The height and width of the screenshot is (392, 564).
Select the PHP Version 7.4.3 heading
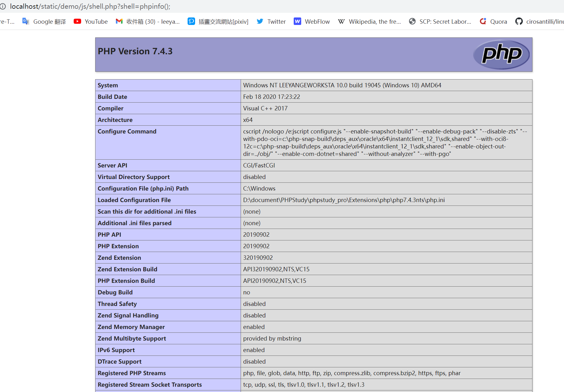click(x=135, y=51)
